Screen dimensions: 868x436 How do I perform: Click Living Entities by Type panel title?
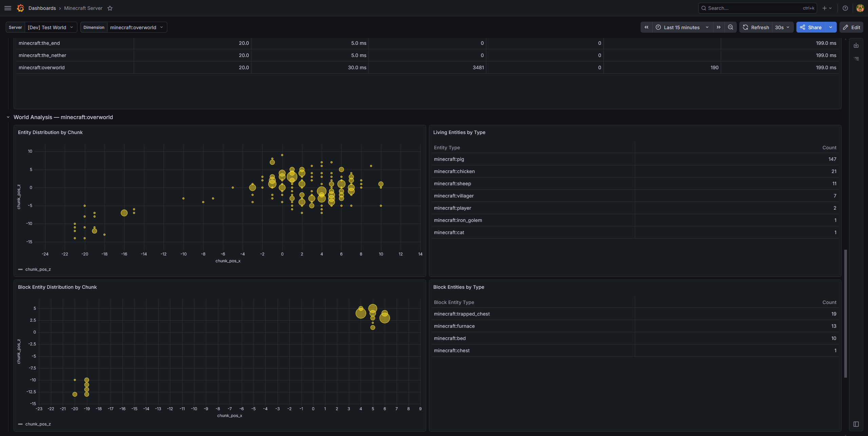click(459, 132)
